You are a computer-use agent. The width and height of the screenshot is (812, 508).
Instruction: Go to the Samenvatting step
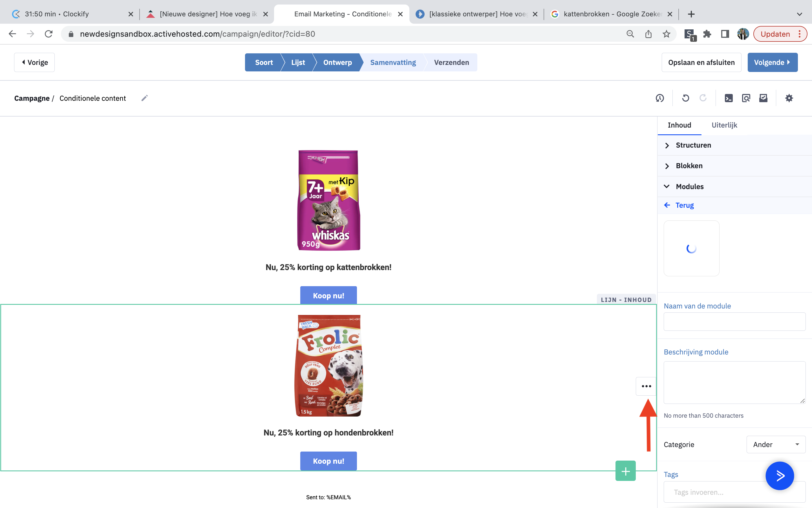pyautogui.click(x=393, y=62)
